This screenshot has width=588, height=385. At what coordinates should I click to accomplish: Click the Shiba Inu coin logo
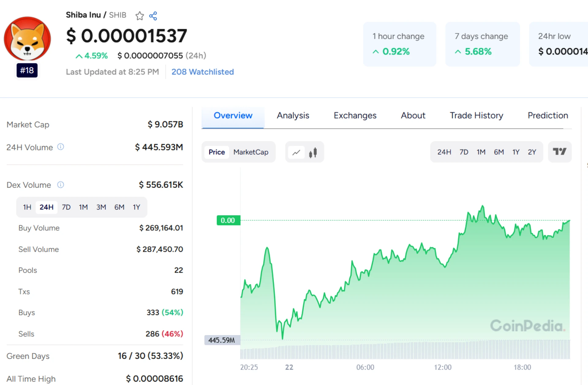[x=27, y=39]
